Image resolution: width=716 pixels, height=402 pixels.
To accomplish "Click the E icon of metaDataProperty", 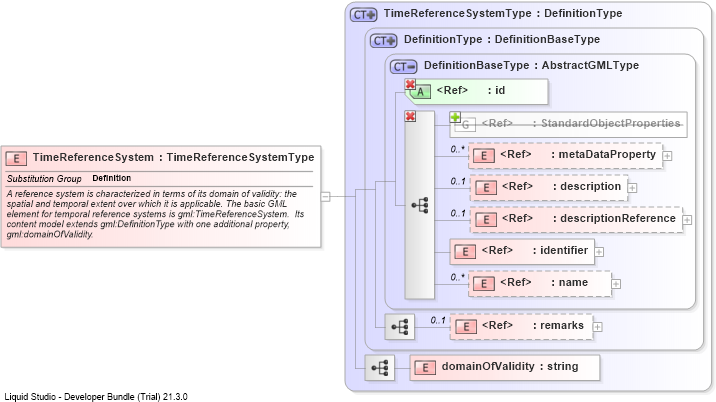I will pyautogui.click(x=484, y=156).
